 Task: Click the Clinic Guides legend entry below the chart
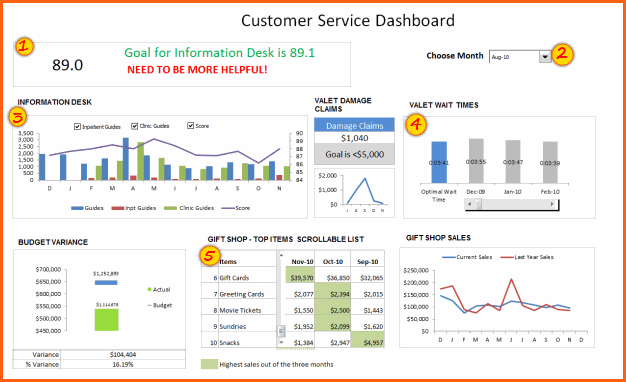point(189,208)
